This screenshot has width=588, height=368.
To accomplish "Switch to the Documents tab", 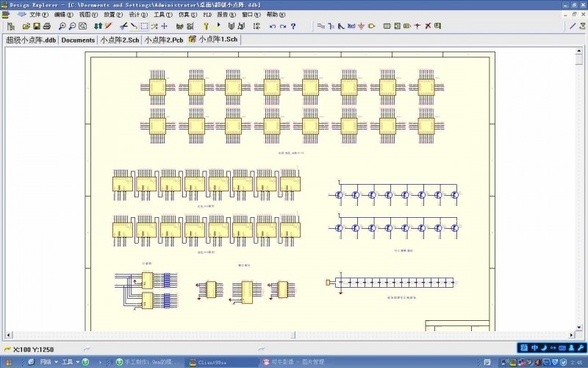I will point(78,40).
